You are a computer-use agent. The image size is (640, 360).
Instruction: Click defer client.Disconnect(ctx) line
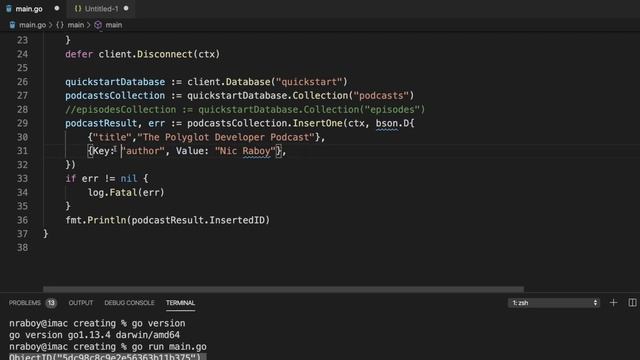[142, 54]
